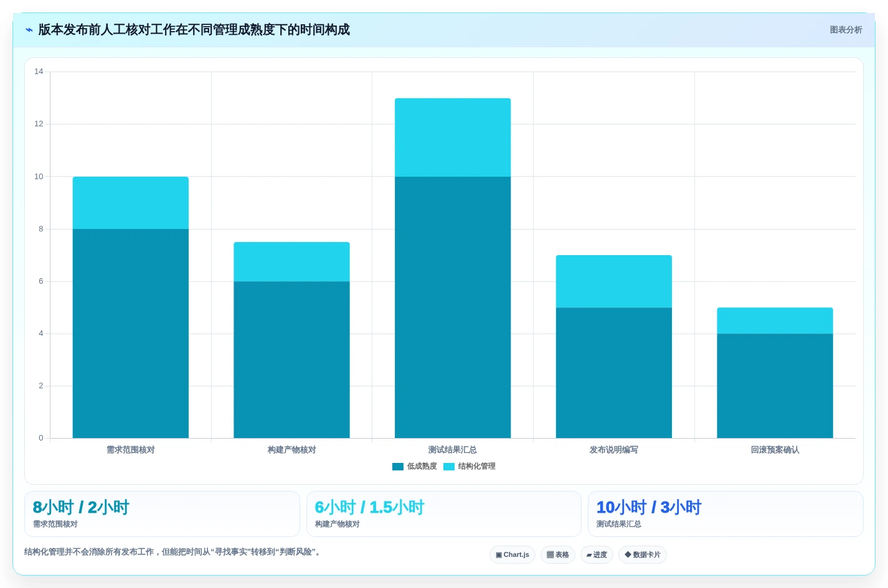Click the 发布说明编写 x-axis label

(614, 450)
